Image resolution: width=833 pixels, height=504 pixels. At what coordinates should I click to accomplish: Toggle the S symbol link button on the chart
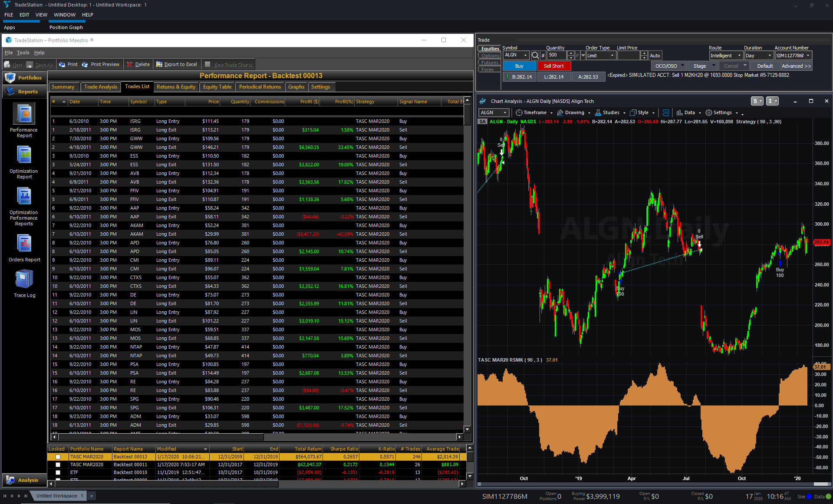point(757,101)
